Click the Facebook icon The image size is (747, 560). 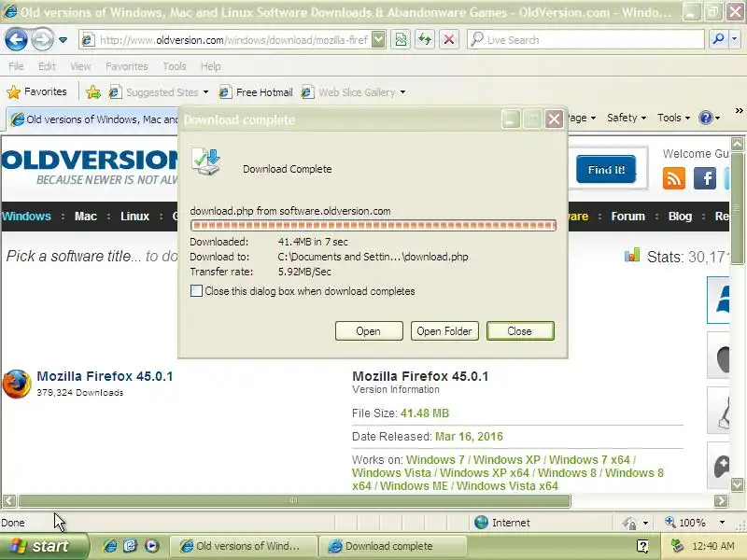pyautogui.click(x=705, y=178)
